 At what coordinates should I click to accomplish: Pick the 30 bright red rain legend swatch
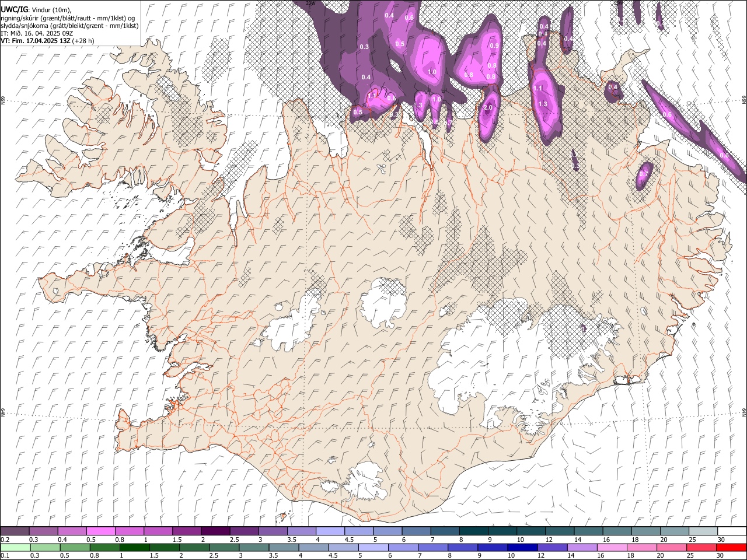tap(731, 547)
